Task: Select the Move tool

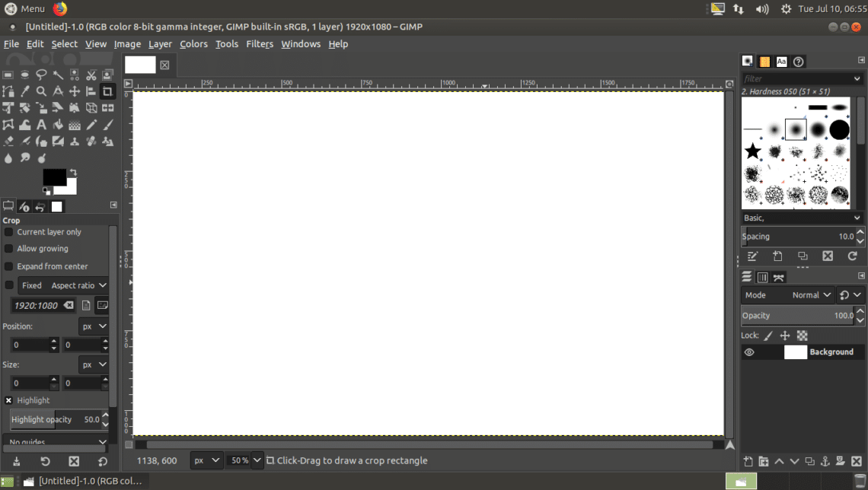Action: (75, 91)
